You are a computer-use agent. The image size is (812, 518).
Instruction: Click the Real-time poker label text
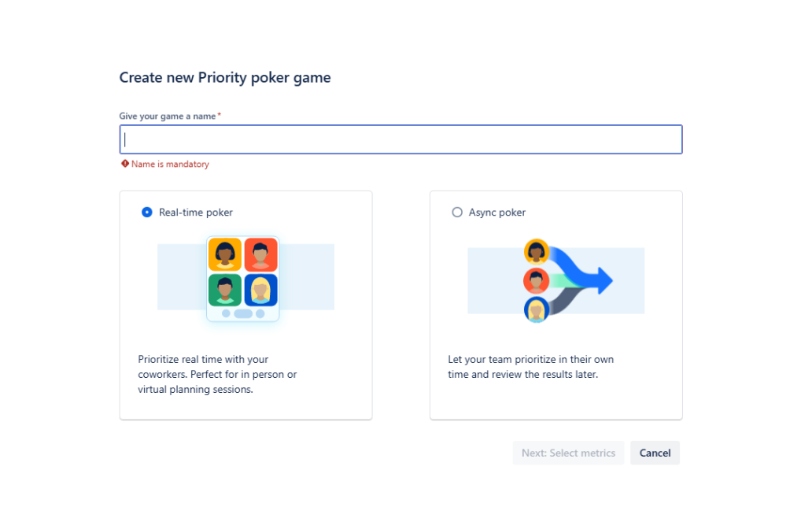pos(196,212)
